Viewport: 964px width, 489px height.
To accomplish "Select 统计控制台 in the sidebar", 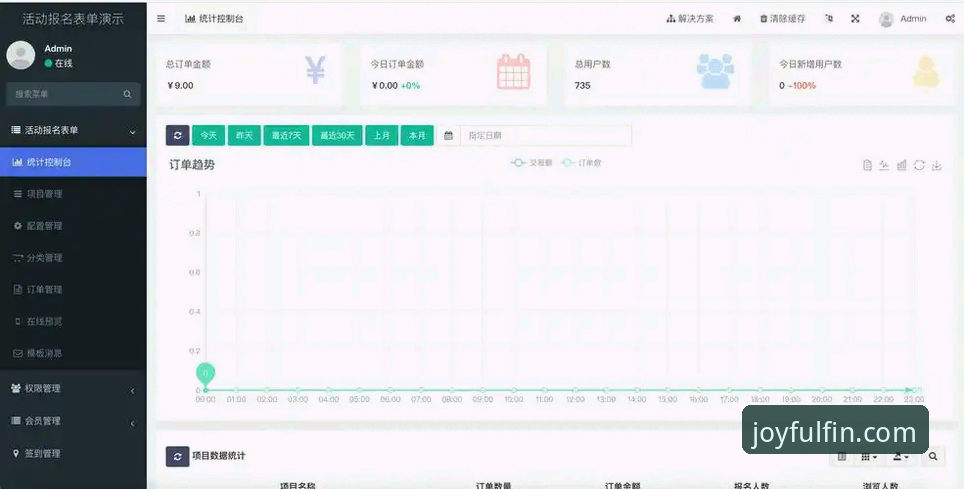I will tap(73, 162).
